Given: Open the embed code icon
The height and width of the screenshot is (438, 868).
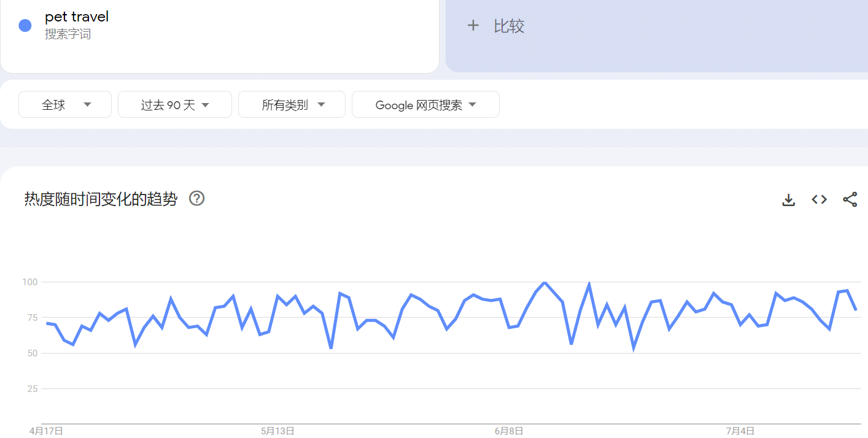Looking at the screenshot, I should 820,199.
